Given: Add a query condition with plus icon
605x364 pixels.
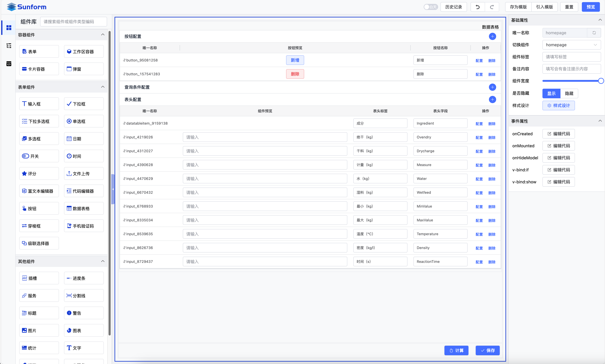Looking at the screenshot, I should 492,87.
